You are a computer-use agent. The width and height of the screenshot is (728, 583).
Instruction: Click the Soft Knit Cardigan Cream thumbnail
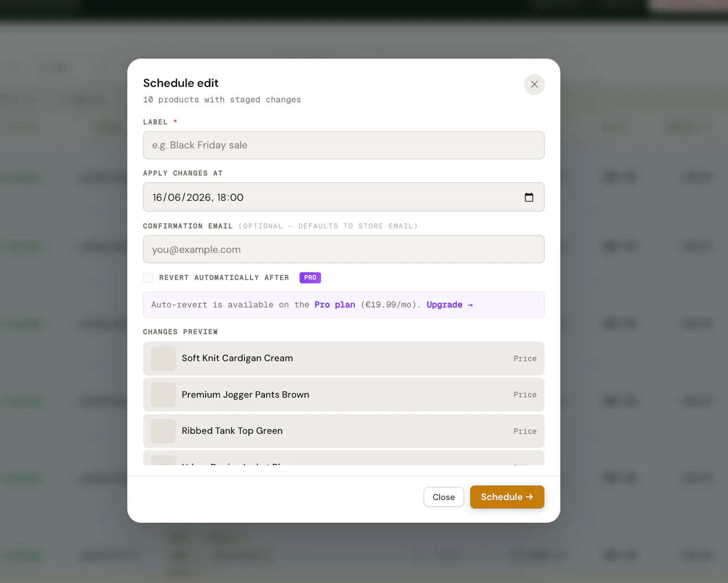click(163, 358)
